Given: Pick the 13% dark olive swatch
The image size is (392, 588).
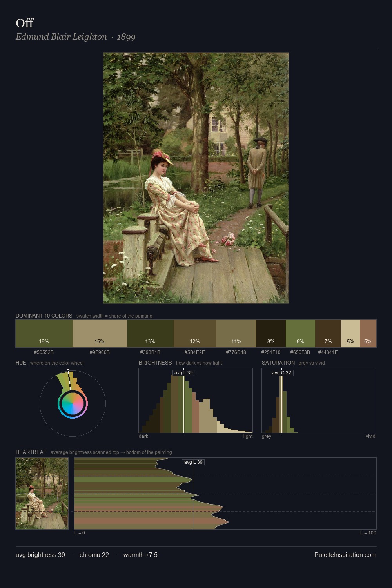Looking at the screenshot, I should 150,334.
